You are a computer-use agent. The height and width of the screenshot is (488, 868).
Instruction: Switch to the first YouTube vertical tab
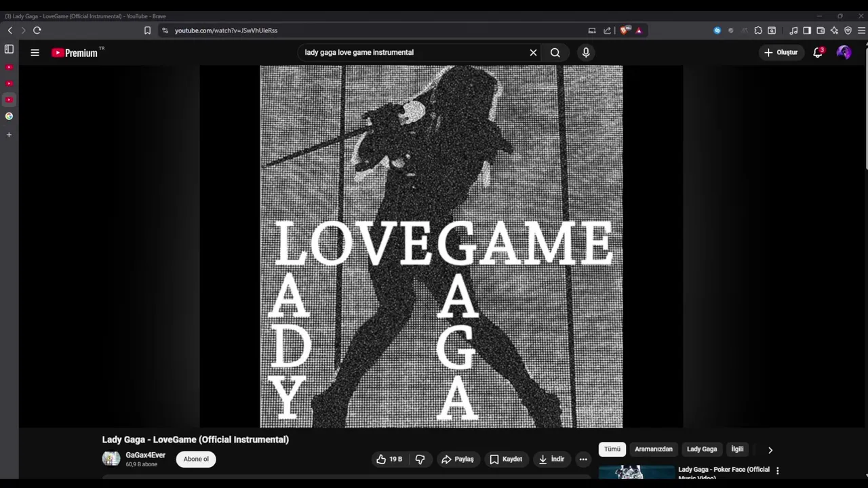9,67
